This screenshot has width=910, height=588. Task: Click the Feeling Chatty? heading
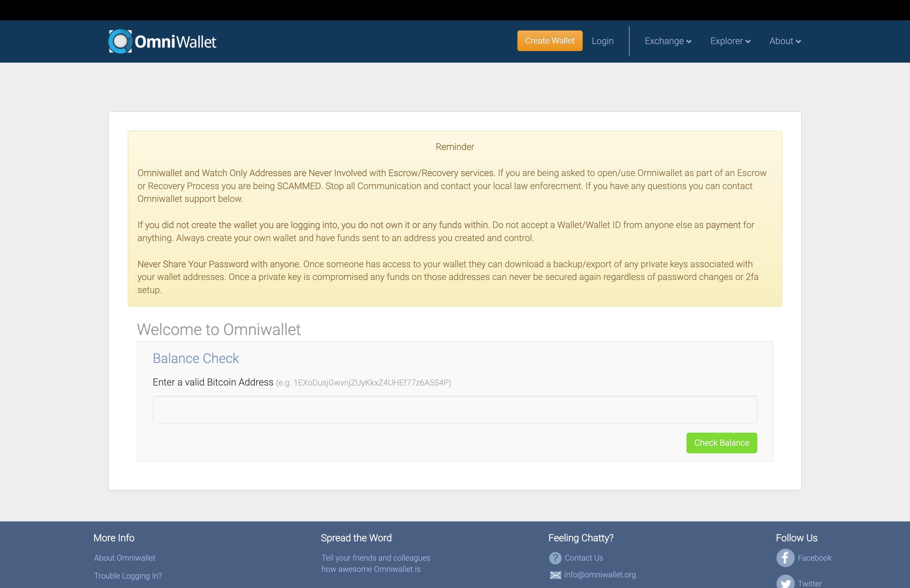[581, 538]
